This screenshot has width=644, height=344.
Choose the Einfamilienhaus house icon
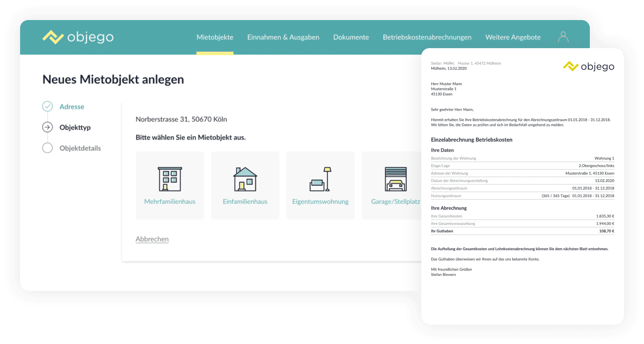tap(245, 179)
